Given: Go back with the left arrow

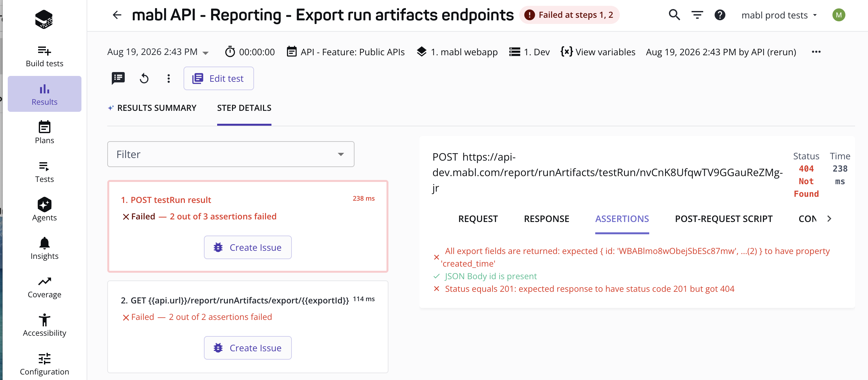Looking at the screenshot, I should coord(117,15).
